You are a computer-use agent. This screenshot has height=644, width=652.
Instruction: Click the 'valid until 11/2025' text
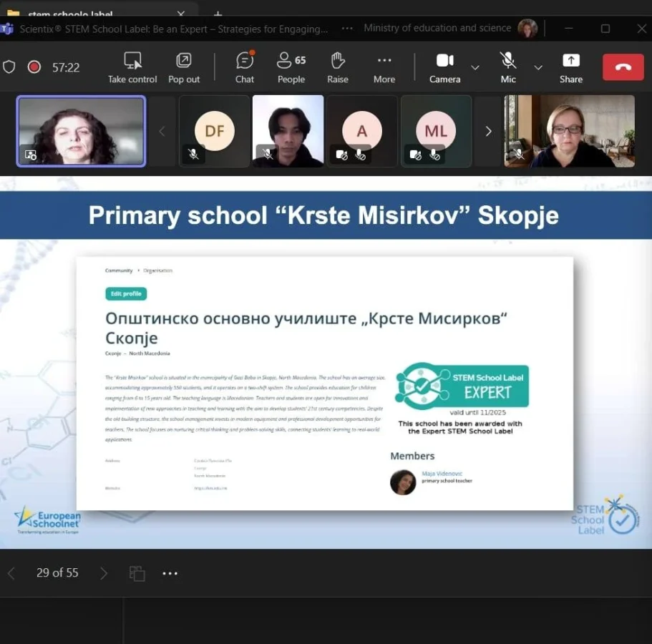(x=478, y=412)
